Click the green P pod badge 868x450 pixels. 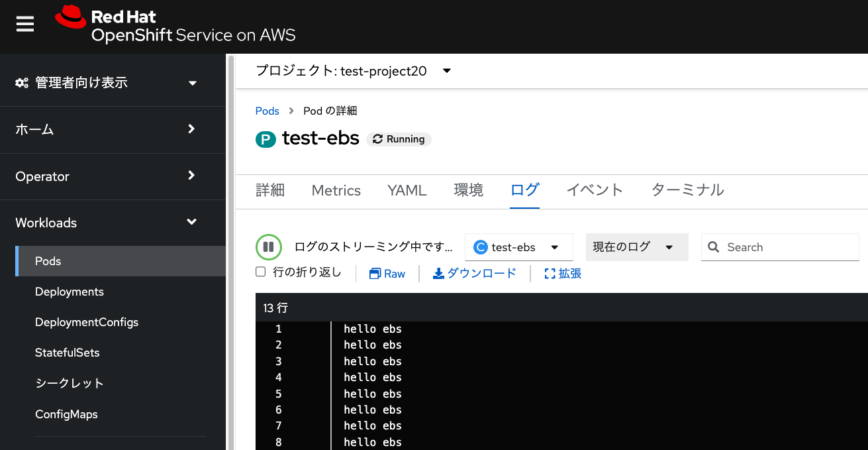point(265,139)
